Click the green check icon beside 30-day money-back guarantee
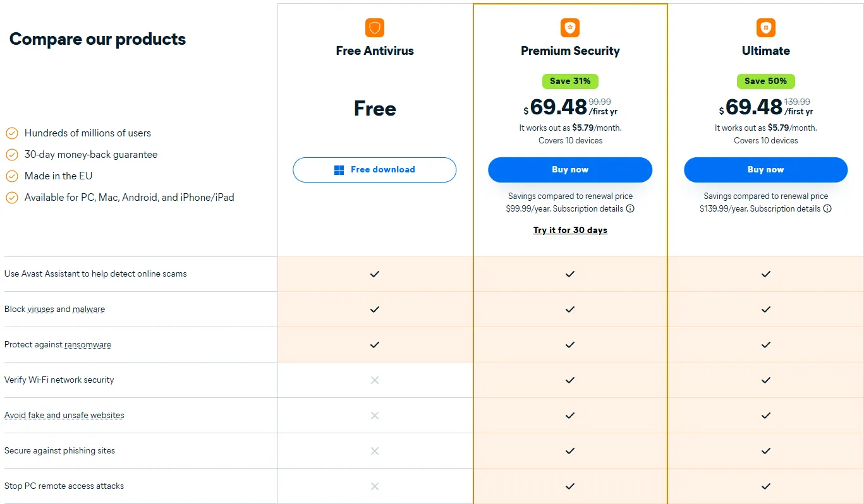 (x=11, y=154)
